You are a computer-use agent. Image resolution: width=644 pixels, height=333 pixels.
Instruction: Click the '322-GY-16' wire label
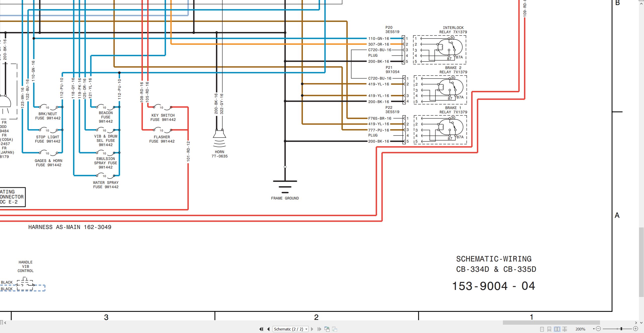click(x=222, y=104)
